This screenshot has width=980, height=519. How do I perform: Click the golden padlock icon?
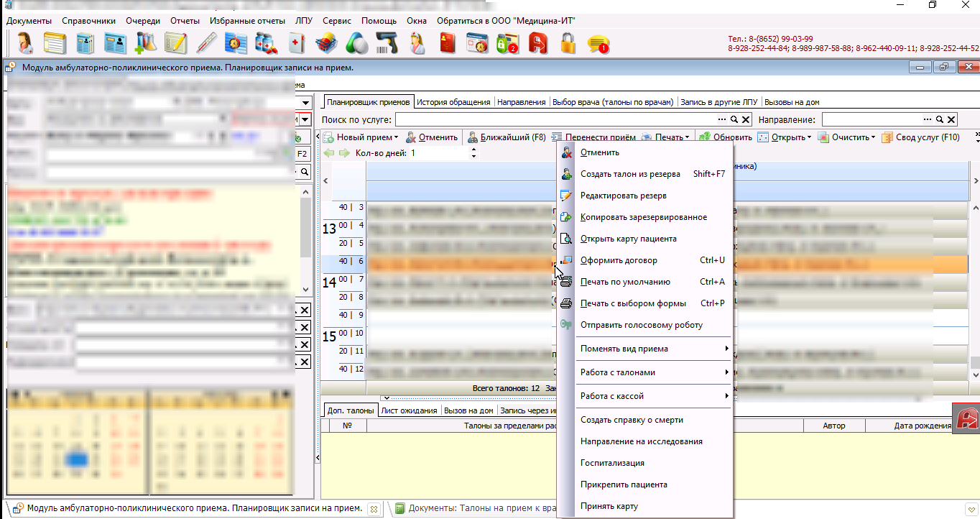click(568, 44)
